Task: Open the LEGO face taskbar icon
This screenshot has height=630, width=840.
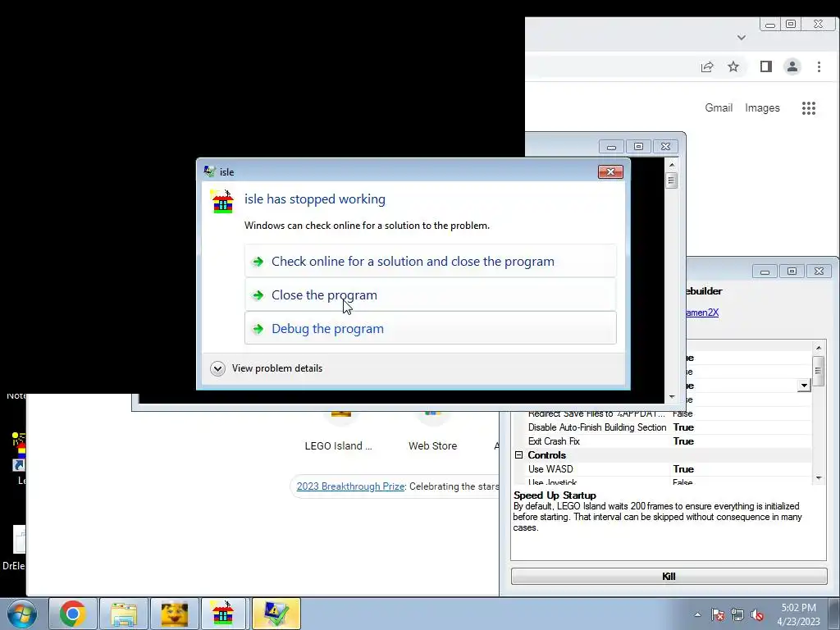Action: [x=175, y=614]
